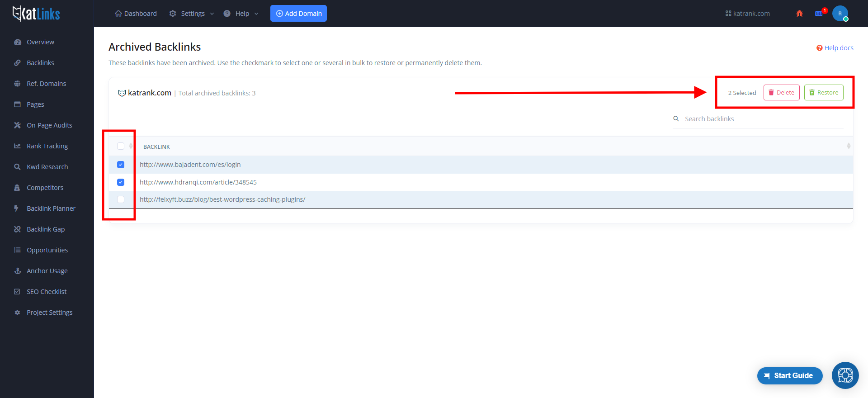Click the '2 Selected' count label

[x=742, y=93]
